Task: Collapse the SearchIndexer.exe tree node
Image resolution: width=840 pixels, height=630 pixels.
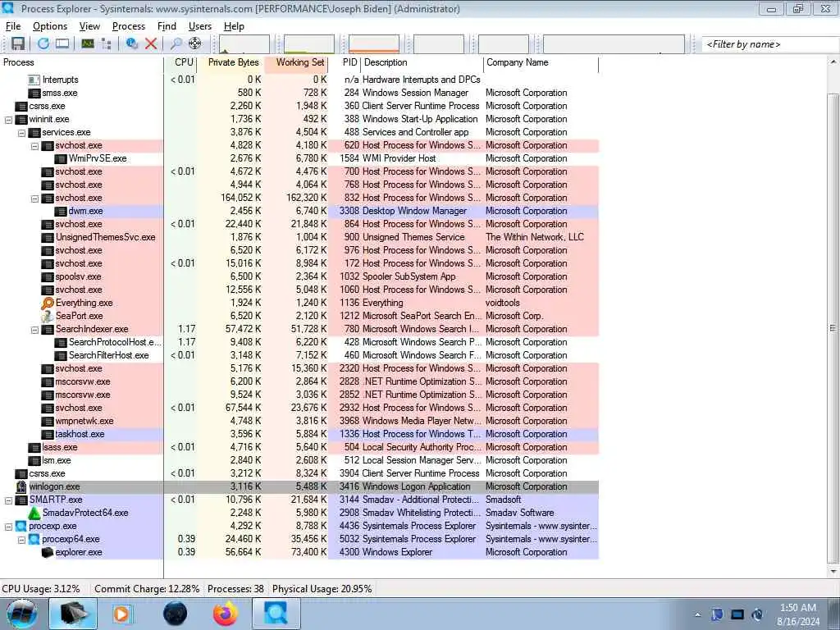Action: [x=34, y=330]
